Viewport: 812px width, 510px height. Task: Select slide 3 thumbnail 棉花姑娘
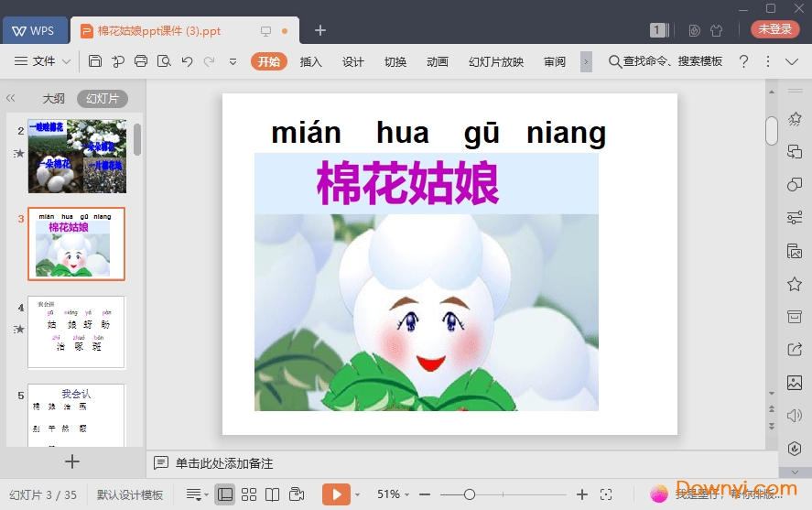(x=77, y=244)
